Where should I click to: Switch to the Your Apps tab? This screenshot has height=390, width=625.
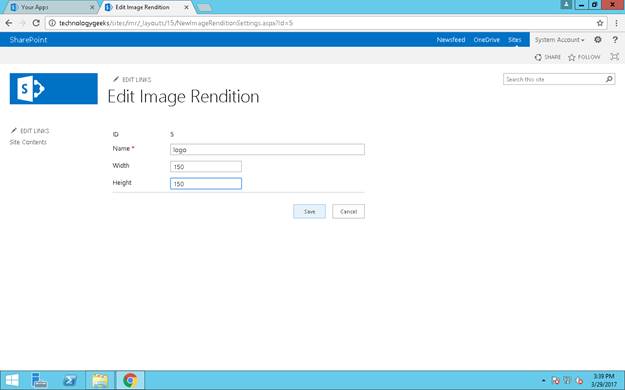tap(50, 7)
